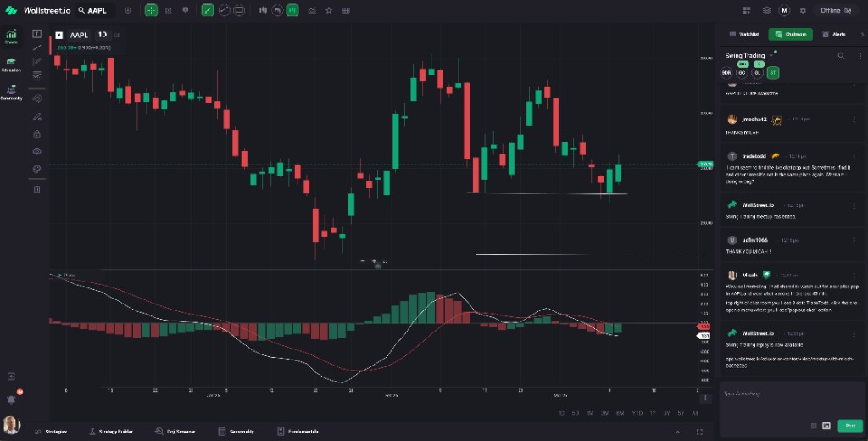Toggle drawings visibility eye icon
Viewport: 868px width, 441px height.
37,151
